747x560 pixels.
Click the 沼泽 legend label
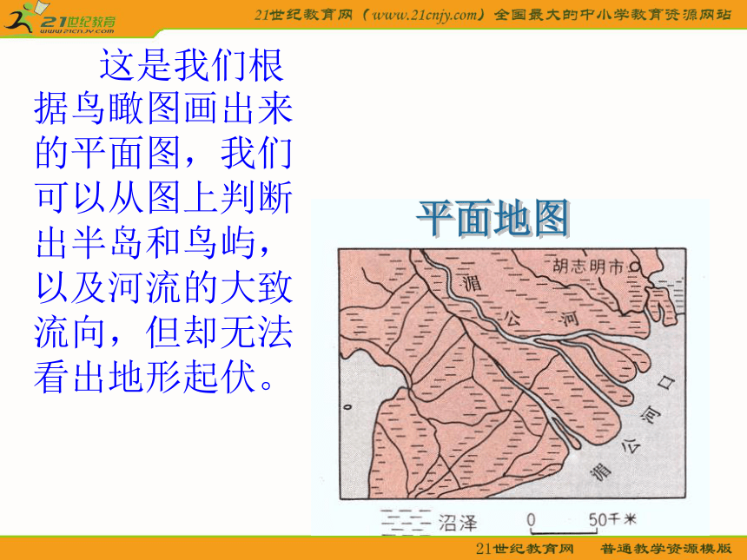pyautogui.click(x=458, y=523)
